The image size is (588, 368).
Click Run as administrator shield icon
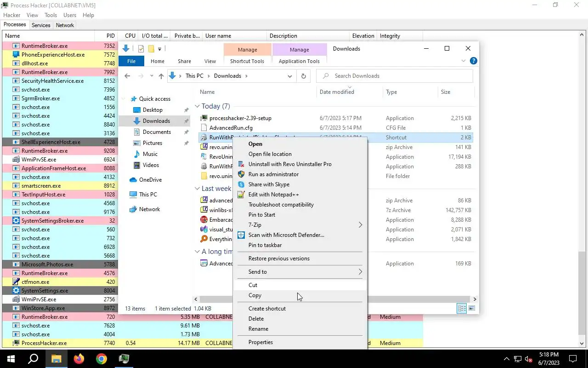pyautogui.click(x=241, y=174)
